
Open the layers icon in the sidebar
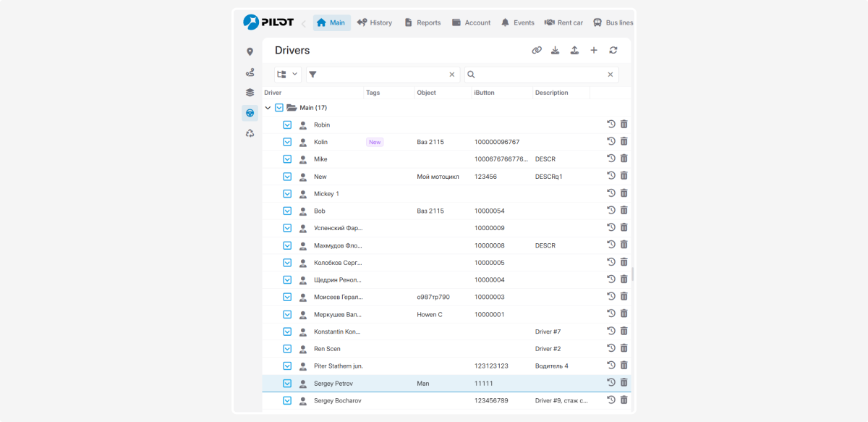(250, 93)
